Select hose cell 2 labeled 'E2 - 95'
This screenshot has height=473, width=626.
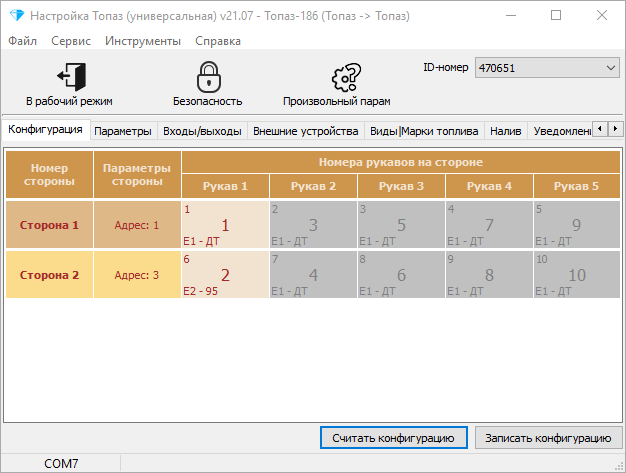point(225,275)
